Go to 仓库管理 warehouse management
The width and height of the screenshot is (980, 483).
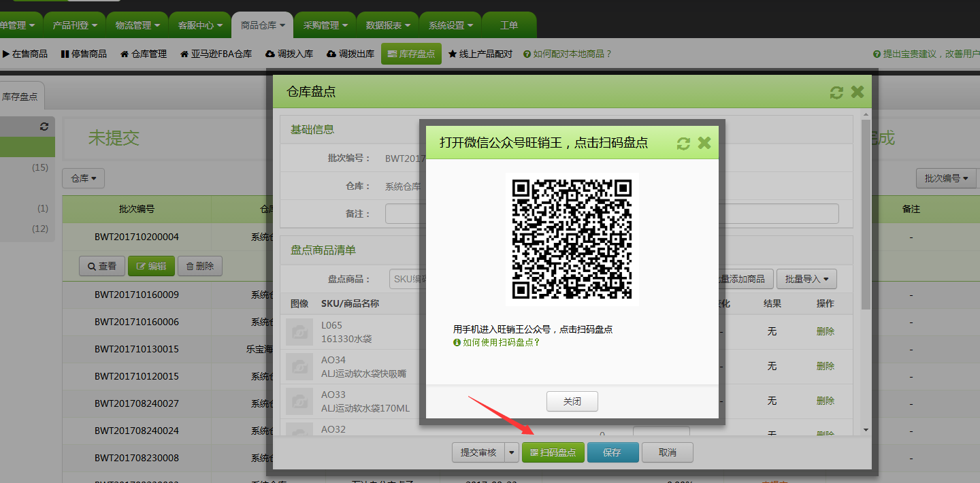144,54
